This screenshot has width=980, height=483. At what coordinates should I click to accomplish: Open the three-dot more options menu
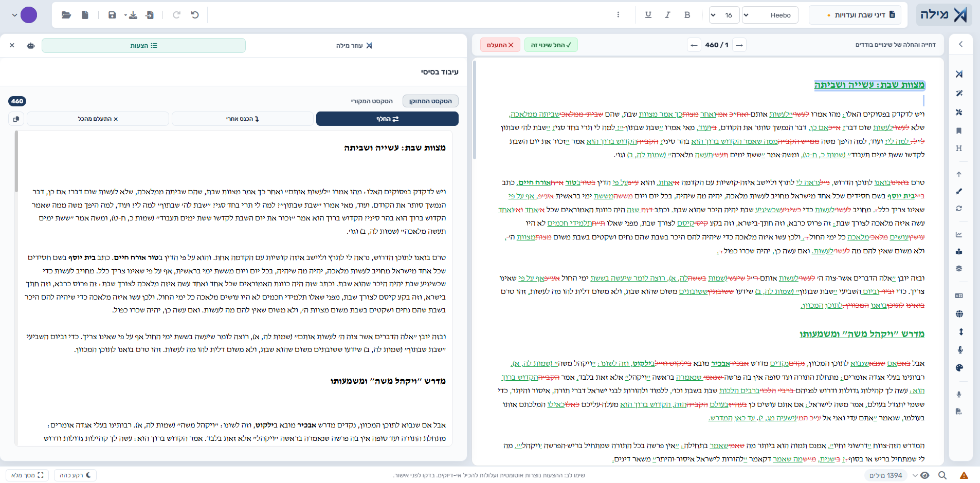point(618,15)
